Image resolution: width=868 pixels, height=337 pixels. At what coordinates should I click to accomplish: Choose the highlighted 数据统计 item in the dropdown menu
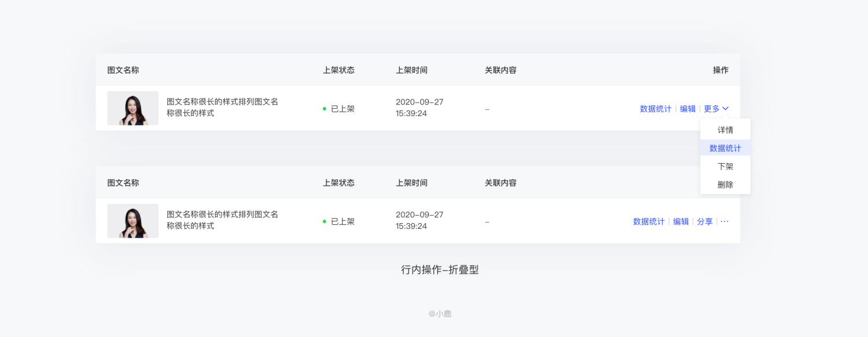click(x=725, y=148)
